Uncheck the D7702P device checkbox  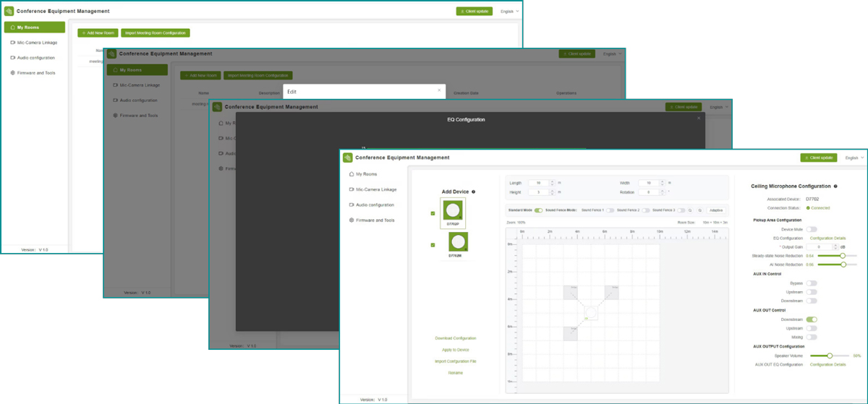[433, 213]
